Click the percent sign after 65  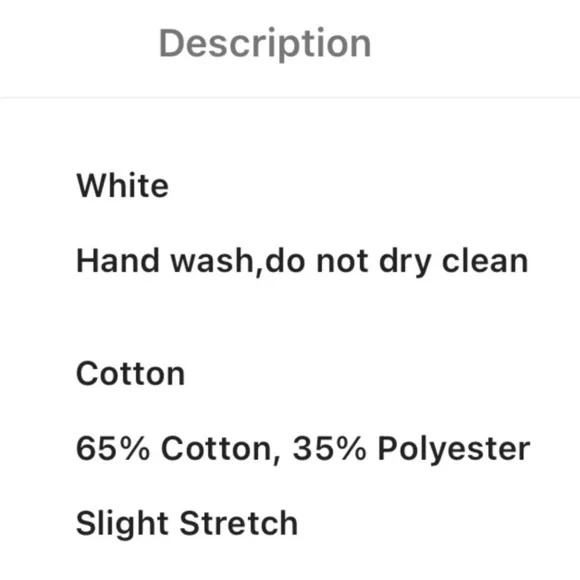pos(135,448)
